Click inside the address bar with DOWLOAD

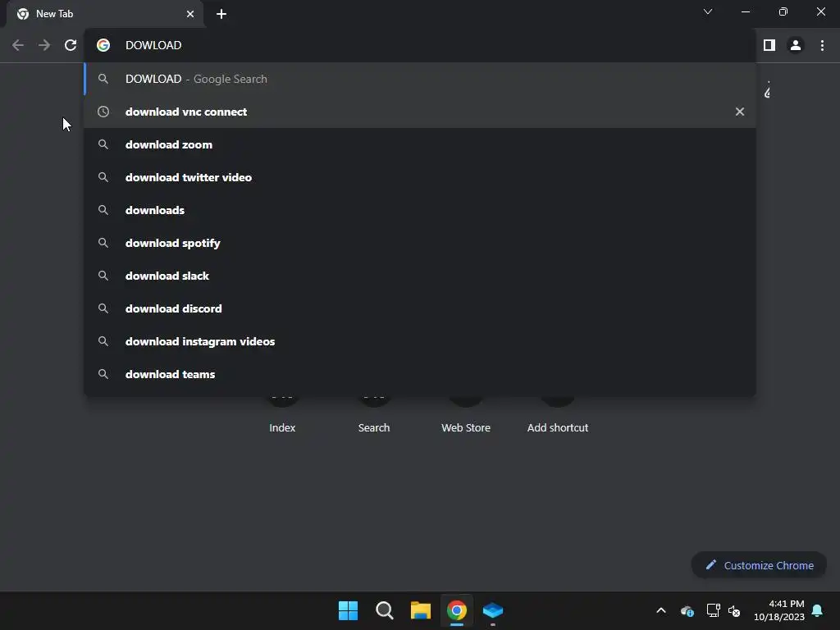[x=420, y=45]
